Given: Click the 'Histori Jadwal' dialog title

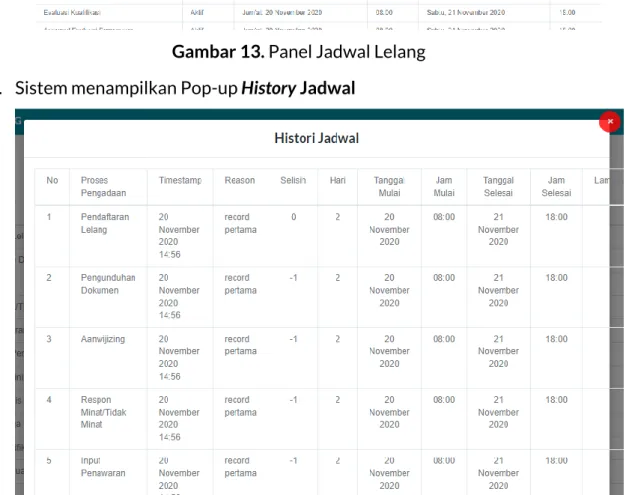Looking at the screenshot, I should coord(317,138).
